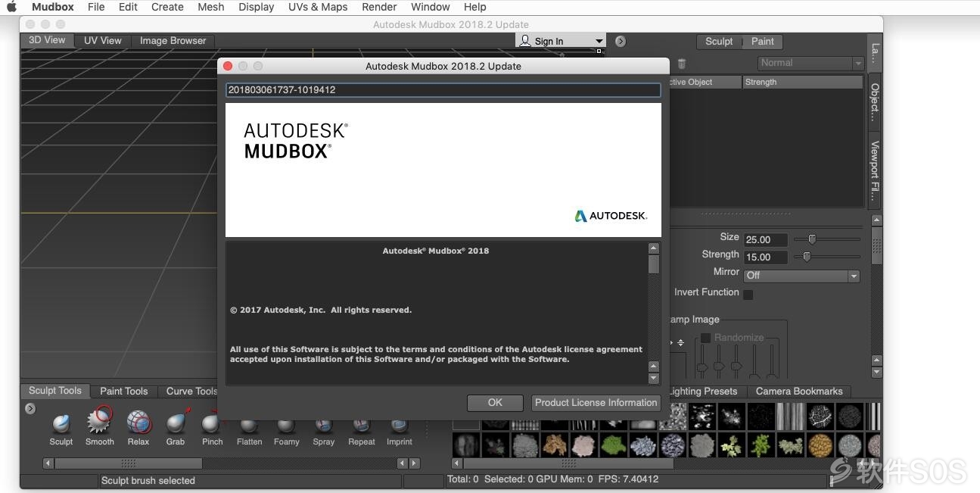The height and width of the screenshot is (493, 980).
Task: Select the Sculpt layers button
Action: [x=719, y=42]
